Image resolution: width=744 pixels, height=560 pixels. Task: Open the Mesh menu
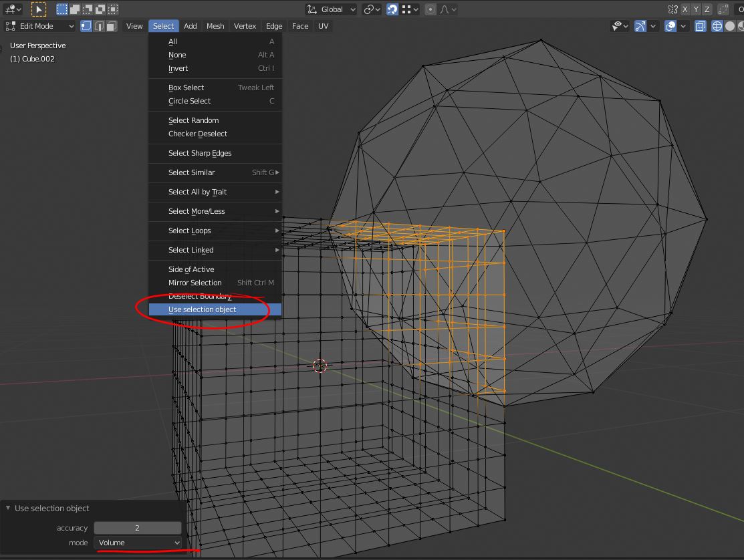click(215, 26)
